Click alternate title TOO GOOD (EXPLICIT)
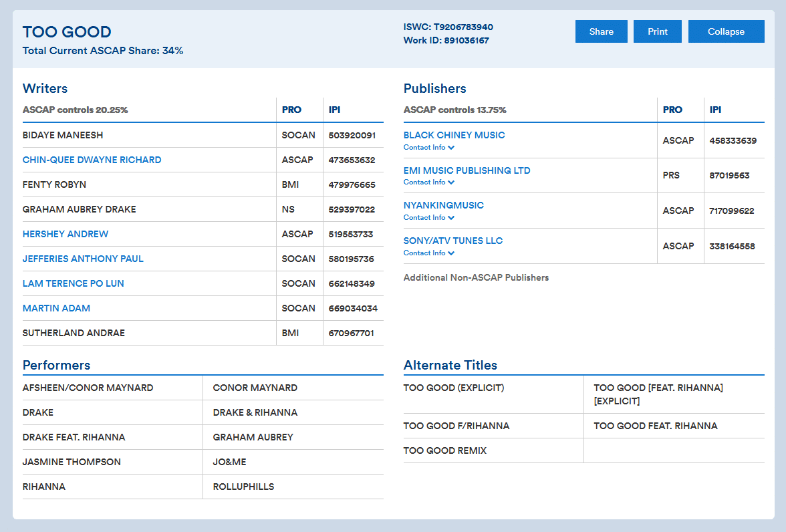This screenshot has height=532, width=786. [x=454, y=388]
